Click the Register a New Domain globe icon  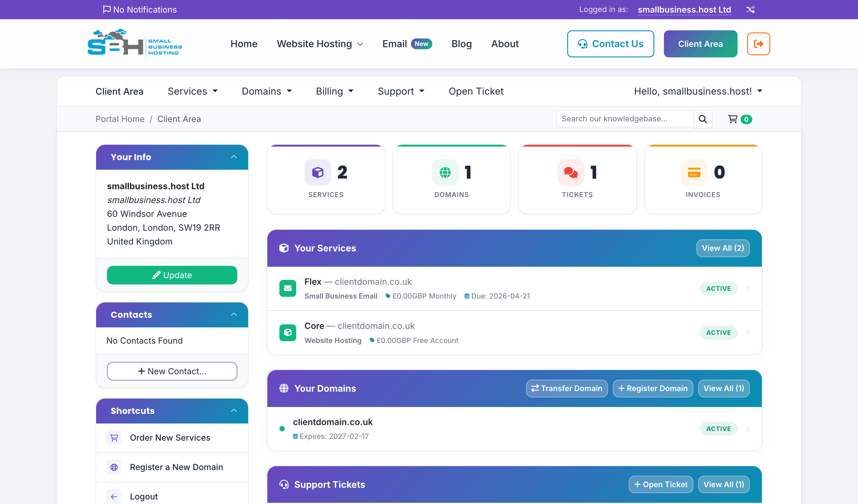point(114,467)
